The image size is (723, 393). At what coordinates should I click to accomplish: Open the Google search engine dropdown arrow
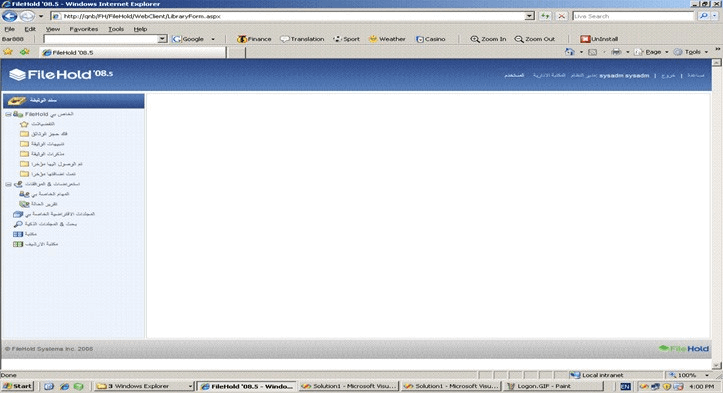click(213, 39)
